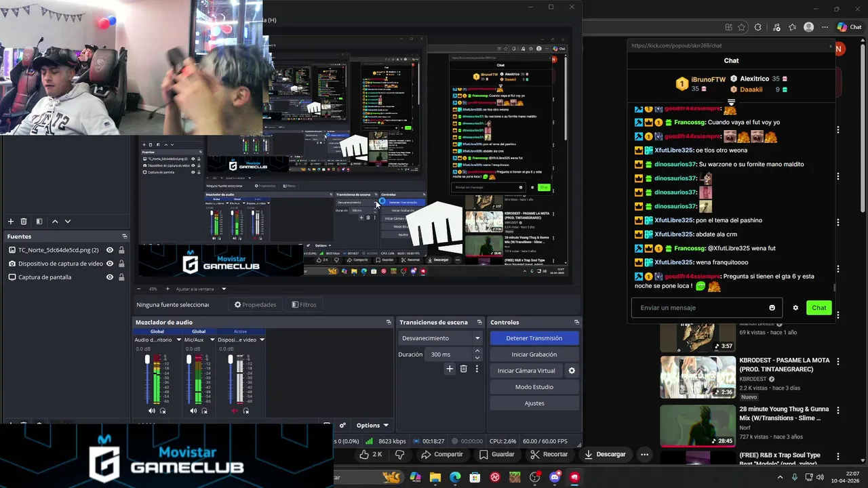This screenshot has height=488, width=868.
Task: Adjust the Dispositivo de video volume fader
Action: [231, 359]
